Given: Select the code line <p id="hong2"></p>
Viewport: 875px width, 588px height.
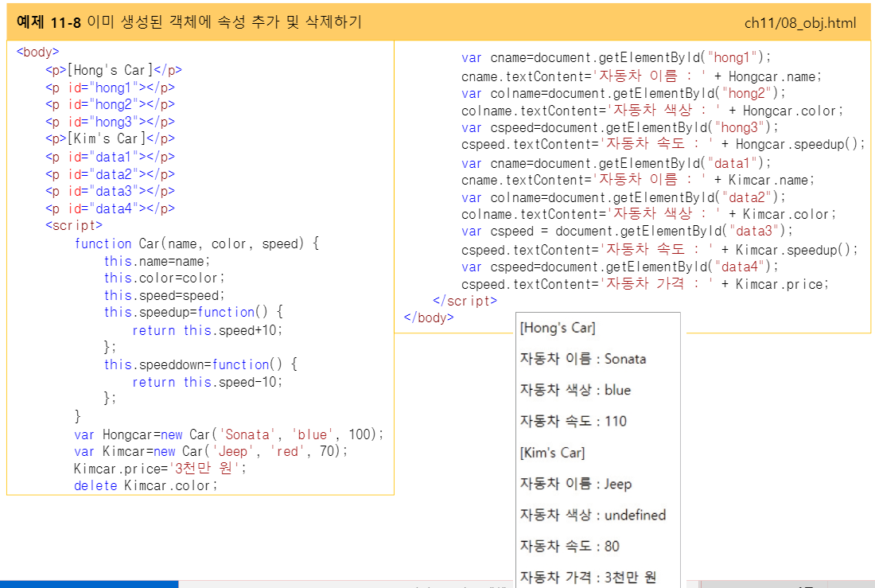Looking at the screenshot, I should [110, 104].
